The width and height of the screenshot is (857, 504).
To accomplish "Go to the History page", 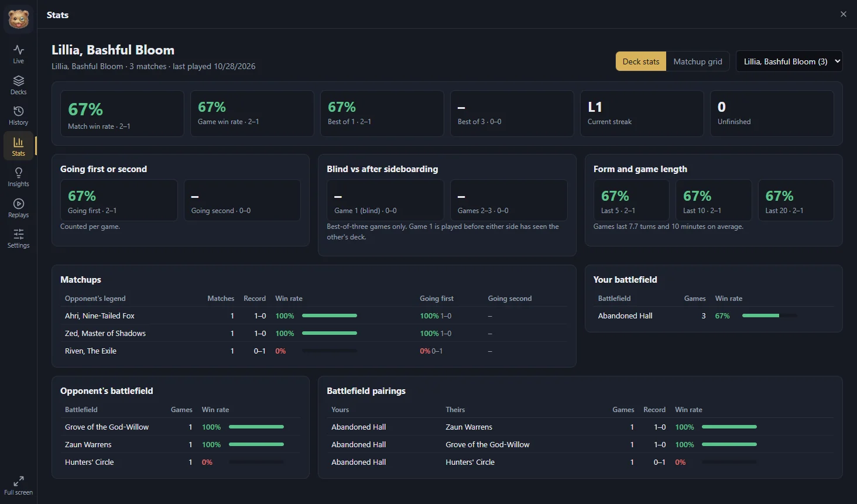I will point(19,116).
